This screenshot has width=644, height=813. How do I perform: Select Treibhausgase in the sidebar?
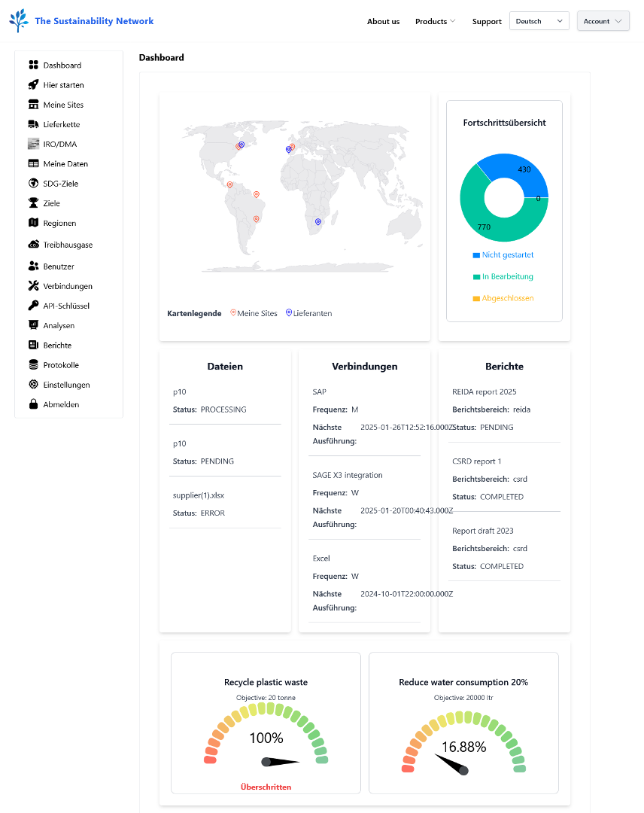[68, 245]
